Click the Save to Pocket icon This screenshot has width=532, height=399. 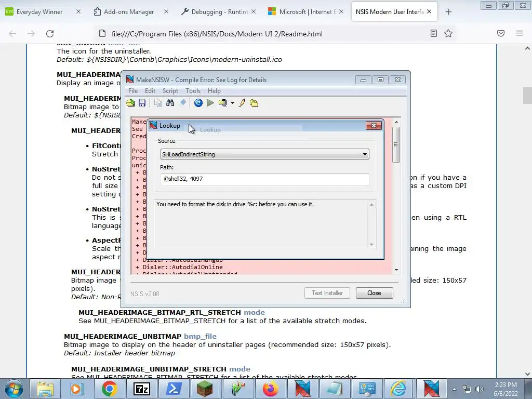(x=501, y=33)
